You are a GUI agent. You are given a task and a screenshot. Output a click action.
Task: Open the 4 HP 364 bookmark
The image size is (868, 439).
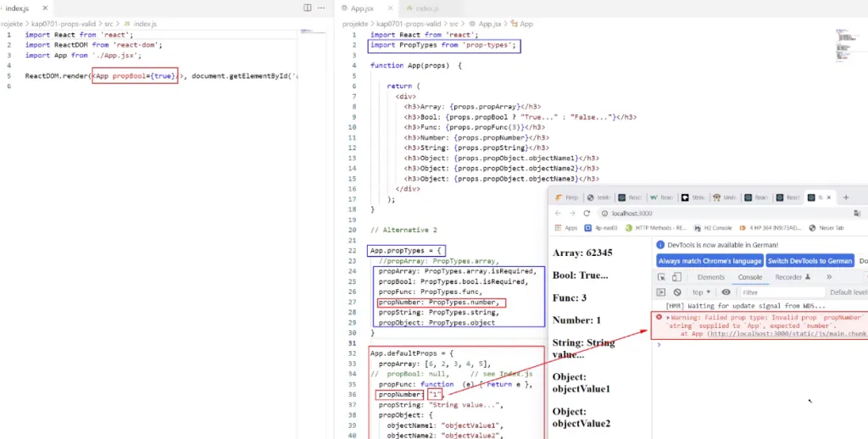pyautogui.click(x=771, y=227)
